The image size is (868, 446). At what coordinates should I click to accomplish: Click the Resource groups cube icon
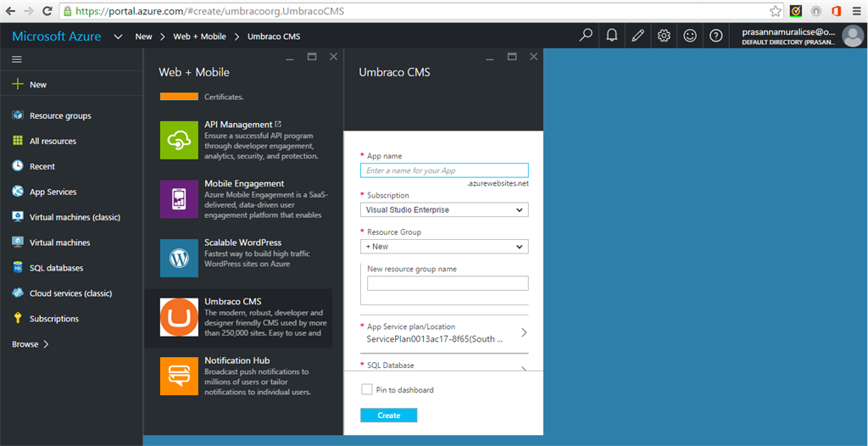(x=18, y=115)
